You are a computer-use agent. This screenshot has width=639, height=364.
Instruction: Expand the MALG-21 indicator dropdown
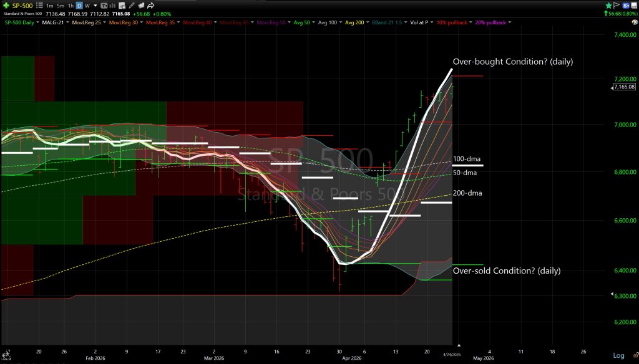click(67, 22)
